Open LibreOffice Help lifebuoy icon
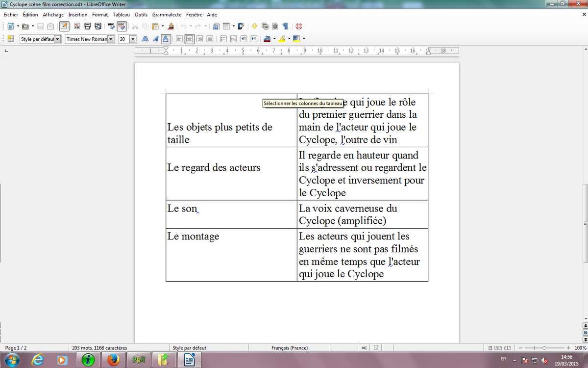The width and height of the screenshot is (588, 368). point(299,26)
